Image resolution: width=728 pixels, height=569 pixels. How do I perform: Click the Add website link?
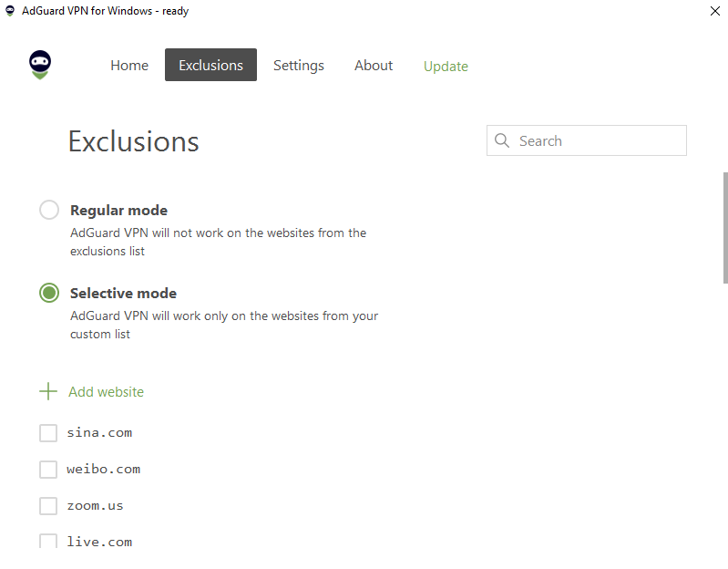[107, 391]
